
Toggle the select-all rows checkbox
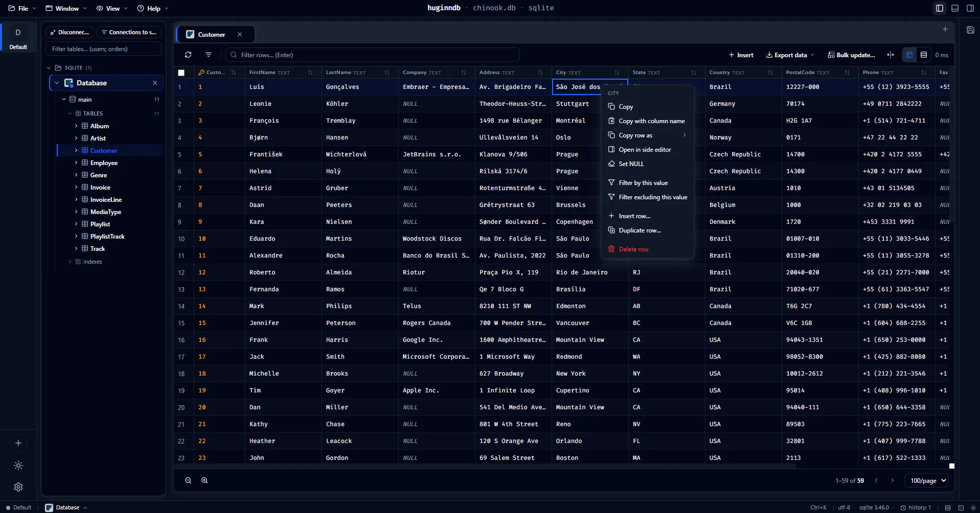tap(181, 73)
